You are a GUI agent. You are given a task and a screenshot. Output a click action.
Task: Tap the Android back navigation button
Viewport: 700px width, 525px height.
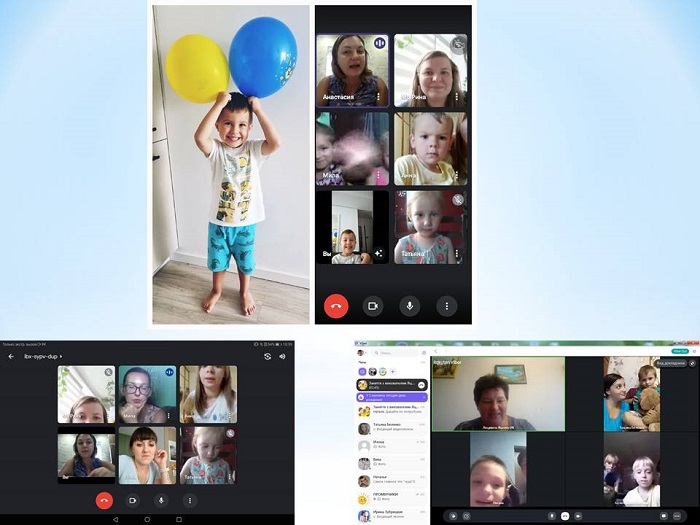pos(115,519)
